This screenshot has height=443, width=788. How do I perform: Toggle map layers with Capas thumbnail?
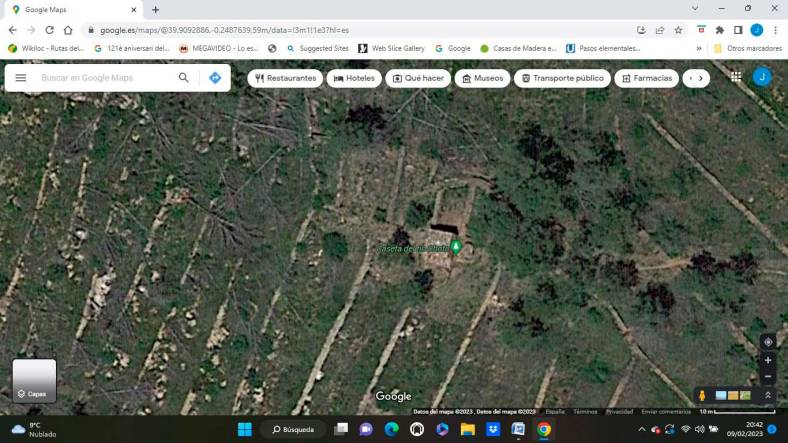point(35,380)
